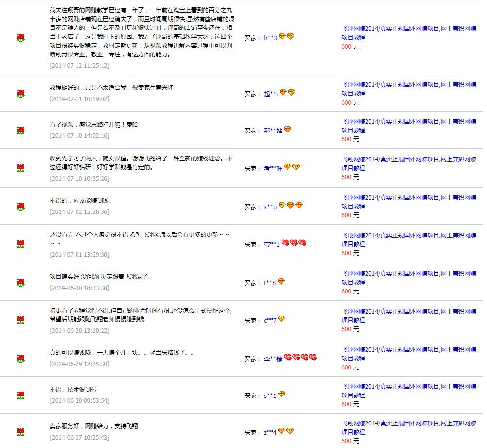Click the diamond badge next to buyer t**8
This screenshot has height=448, width=487.
coord(281,282)
